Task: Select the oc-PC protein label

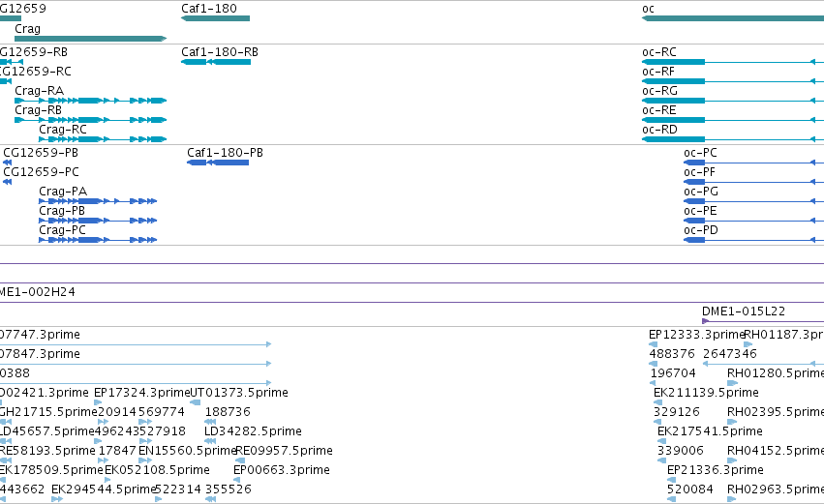Action: coord(700,153)
